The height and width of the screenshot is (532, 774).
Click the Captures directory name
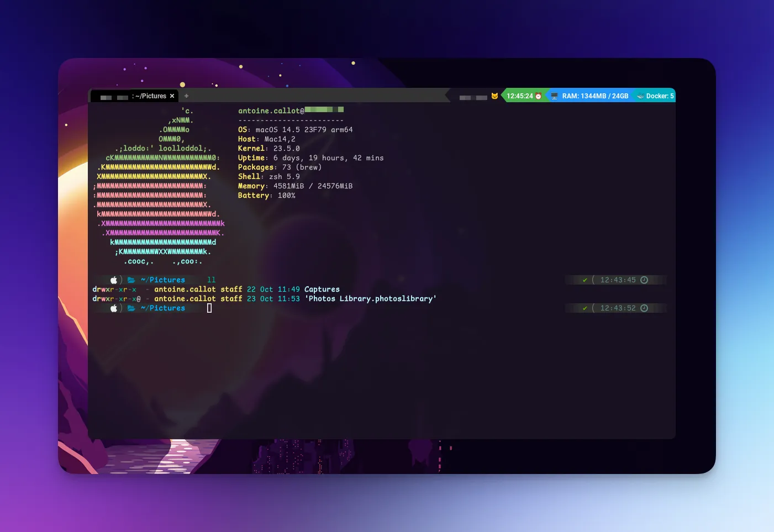[322, 289]
